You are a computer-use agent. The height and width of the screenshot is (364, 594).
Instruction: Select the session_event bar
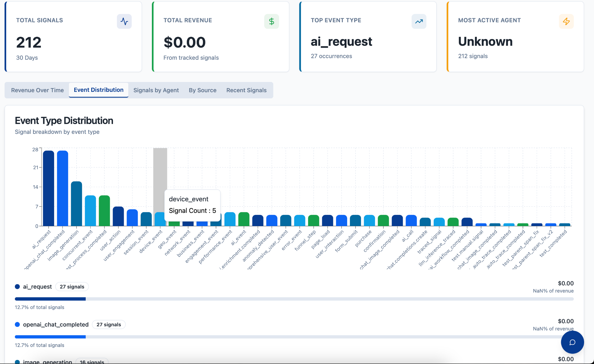pyautogui.click(x=146, y=219)
